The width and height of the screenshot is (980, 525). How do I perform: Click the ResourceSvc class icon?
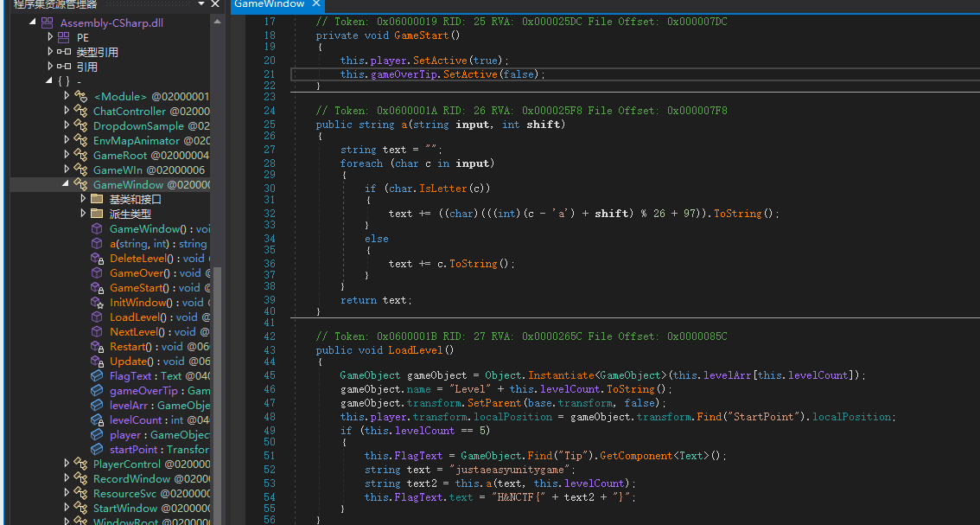pos(80,493)
